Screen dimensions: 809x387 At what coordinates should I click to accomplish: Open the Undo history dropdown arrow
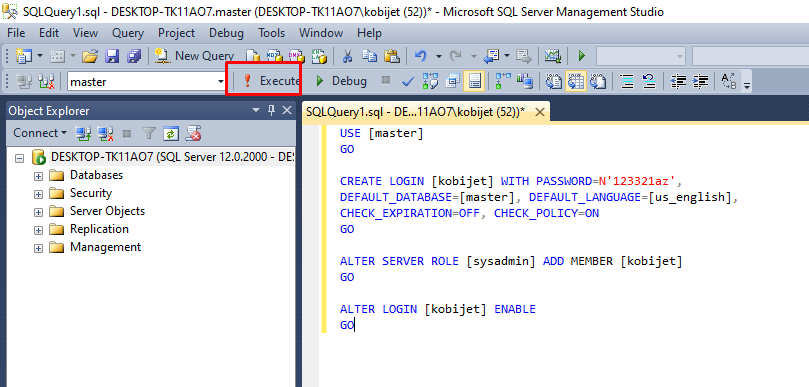(438, 56)
